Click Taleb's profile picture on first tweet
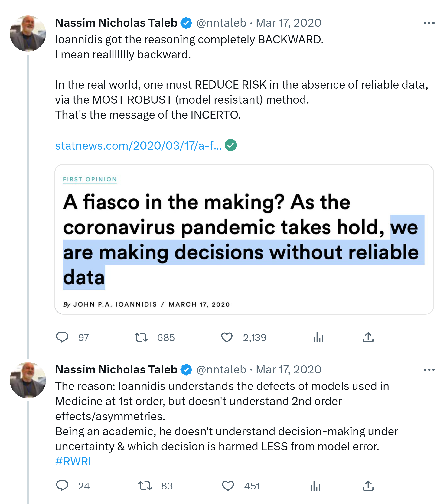 coord(28,34)
